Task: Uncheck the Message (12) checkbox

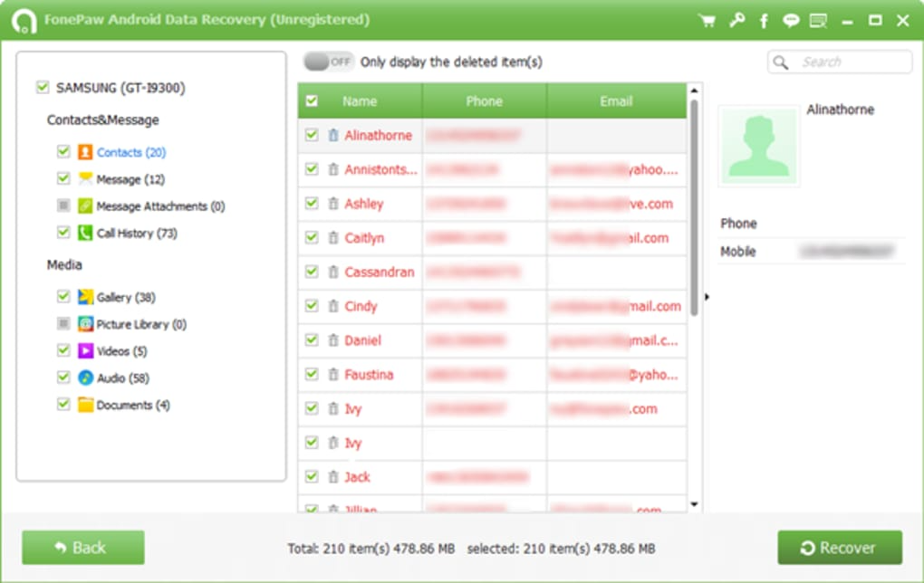Action: pyautogui.click(x=63, y=178)
